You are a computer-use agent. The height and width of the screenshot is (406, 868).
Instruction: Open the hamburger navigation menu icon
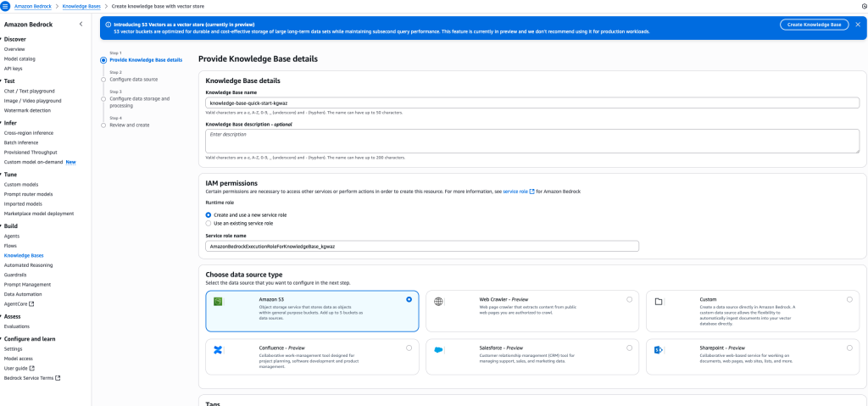tap(5, 6)
